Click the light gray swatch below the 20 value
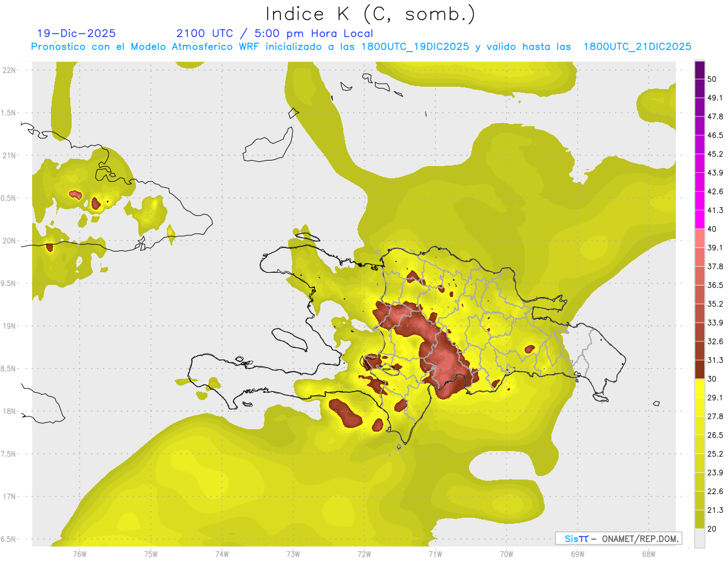This screenshot has height=562, width=728. [699, 538]
